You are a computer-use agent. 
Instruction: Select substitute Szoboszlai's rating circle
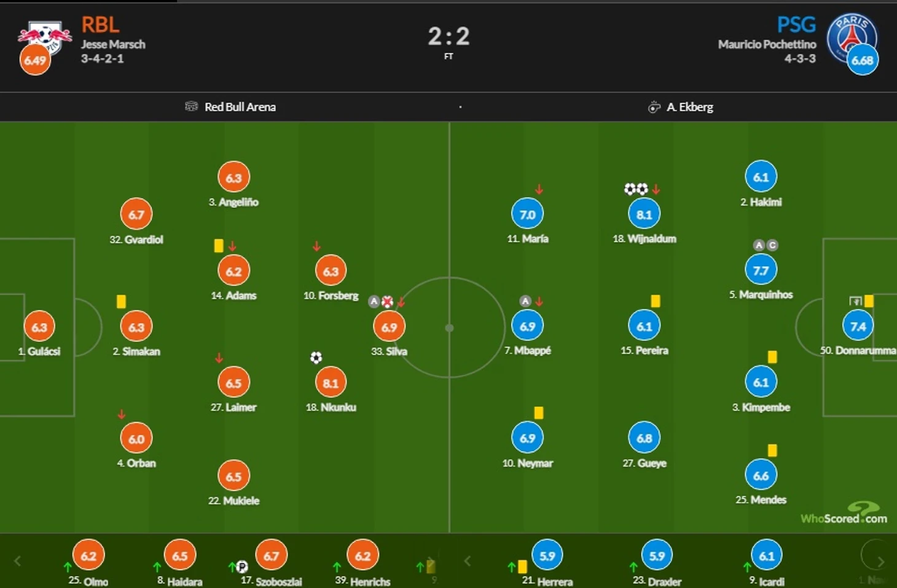[271, 555]
